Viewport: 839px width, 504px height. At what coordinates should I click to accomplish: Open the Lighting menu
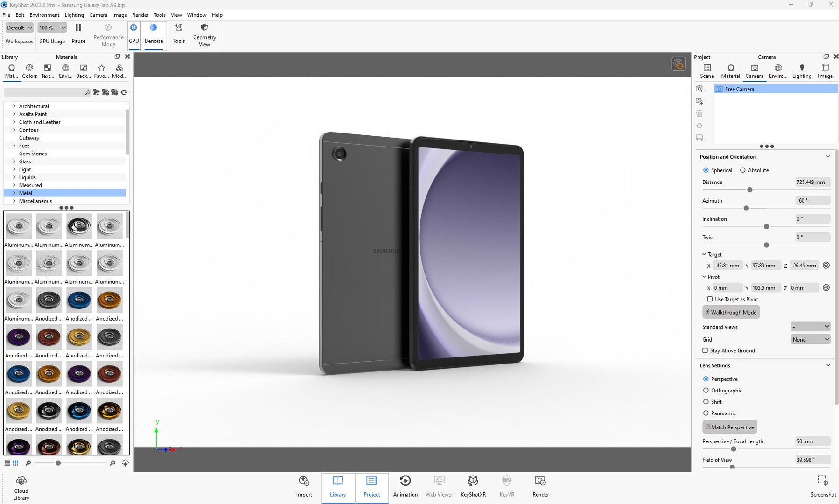pyautogui.click(x=74, y=15)
